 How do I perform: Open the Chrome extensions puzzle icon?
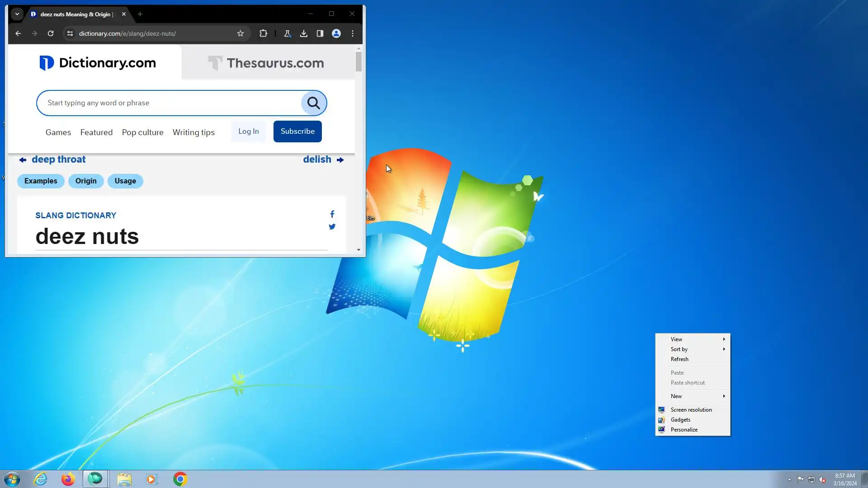(263, 33)
